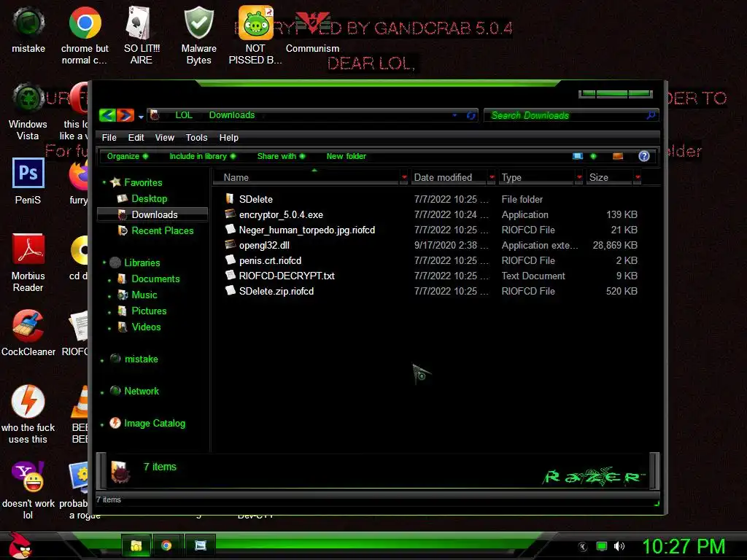The width and height of the screenshot is (747, 560).
Task: Click the Chrome desktop shortcut icon
Action: click(85, 23)
